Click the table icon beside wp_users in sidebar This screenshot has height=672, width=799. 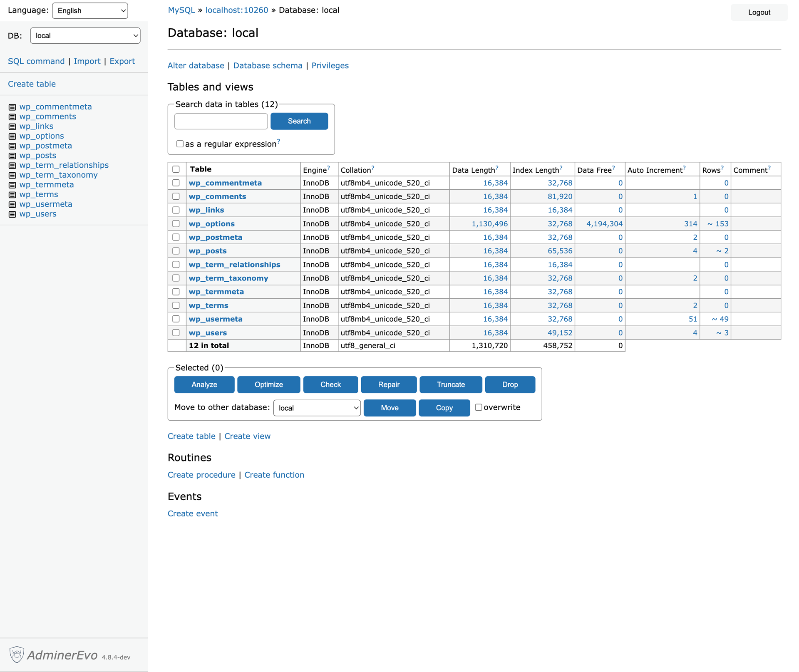pos(12,214)
